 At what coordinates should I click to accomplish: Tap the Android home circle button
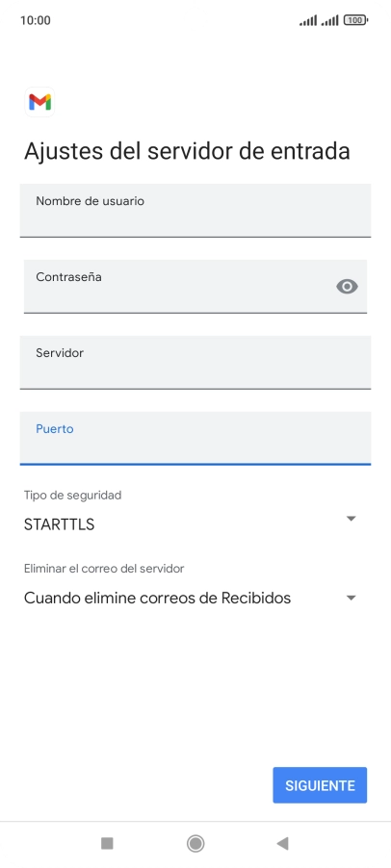195,843
